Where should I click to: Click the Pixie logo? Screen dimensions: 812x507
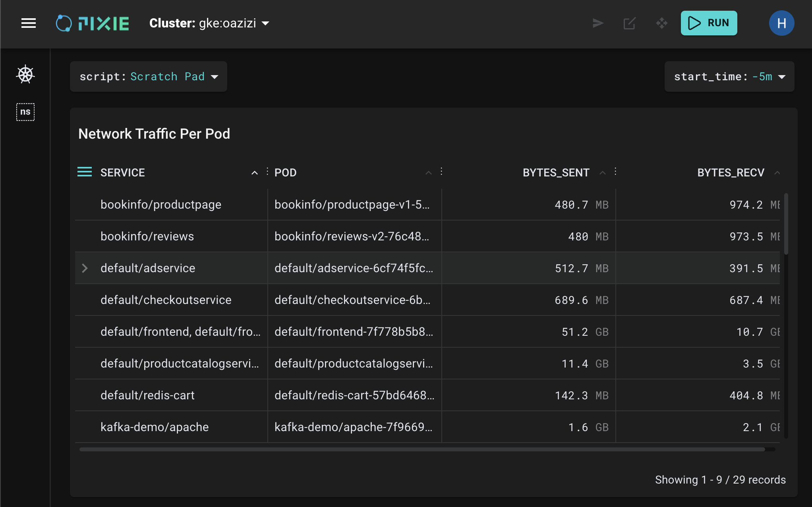point(93,23)
